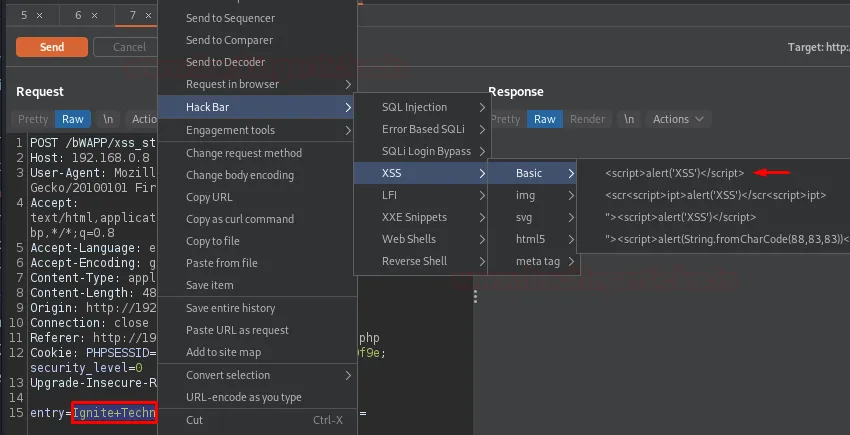
Task: Switch Response panel to Render view
Action: (x=587, y=119)
